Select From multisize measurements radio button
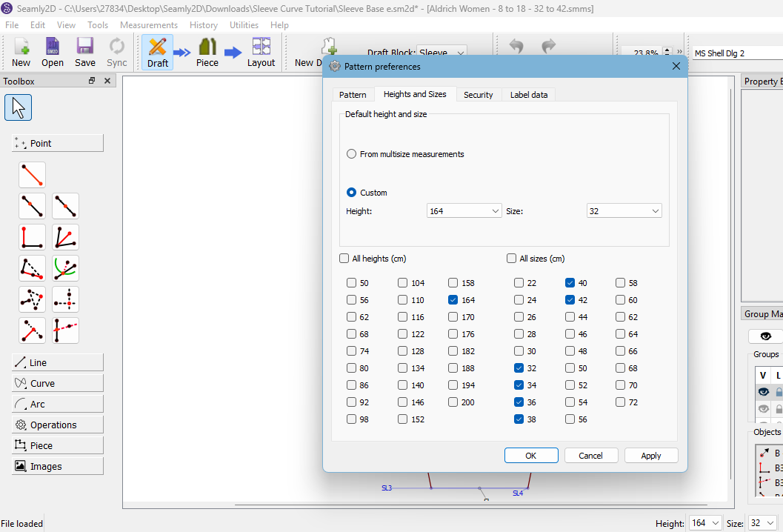This screenshot has height=532, width=783. 352,154
